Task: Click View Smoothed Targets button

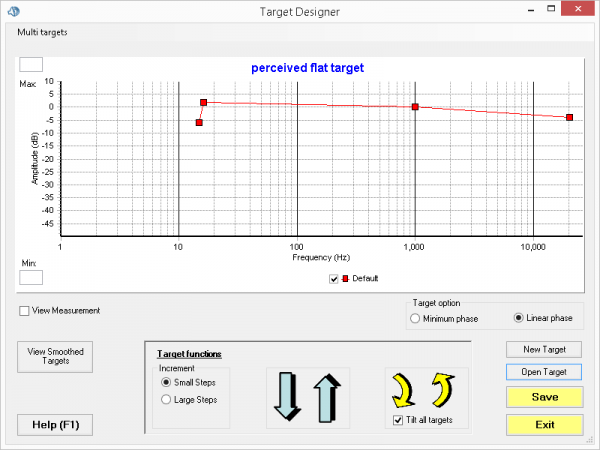Action: pos(55,357)
